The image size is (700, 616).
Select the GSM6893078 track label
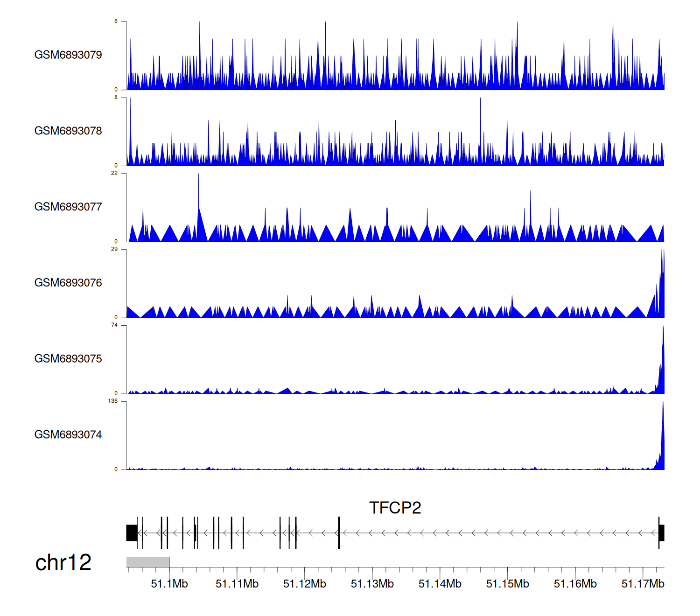coord(68,131)
